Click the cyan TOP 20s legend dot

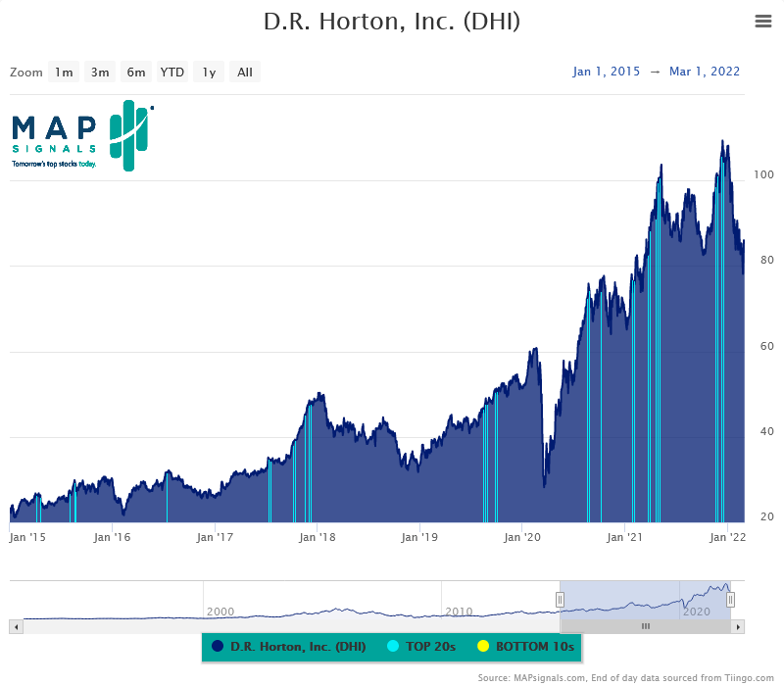393,646
